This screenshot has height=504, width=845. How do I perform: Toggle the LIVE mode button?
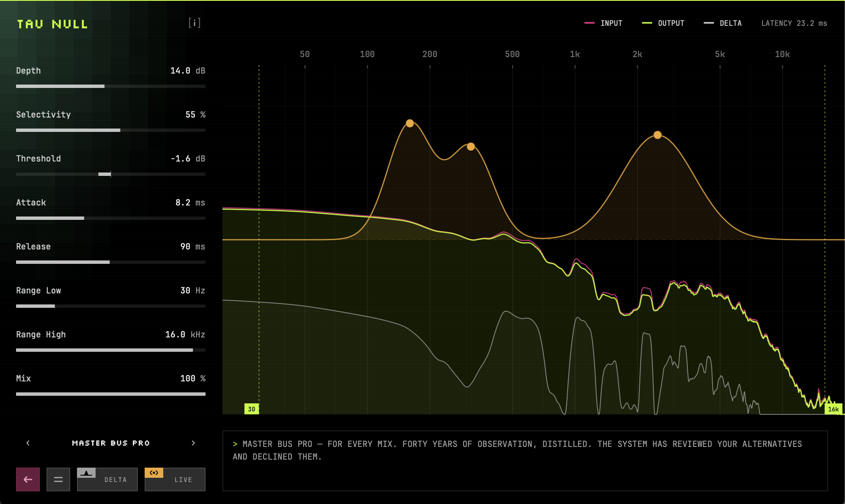click(x=175, y=479)
